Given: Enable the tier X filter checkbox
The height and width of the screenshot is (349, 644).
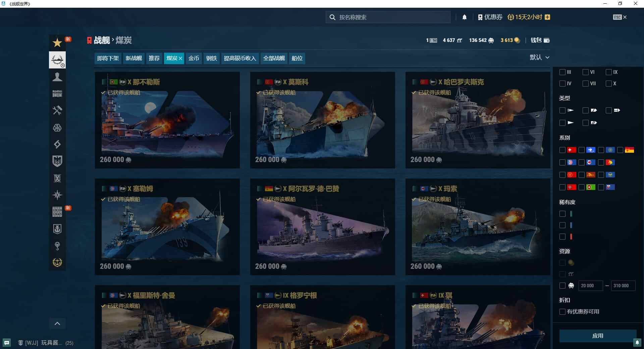Looking at the screenshot, I should point(608,84).
